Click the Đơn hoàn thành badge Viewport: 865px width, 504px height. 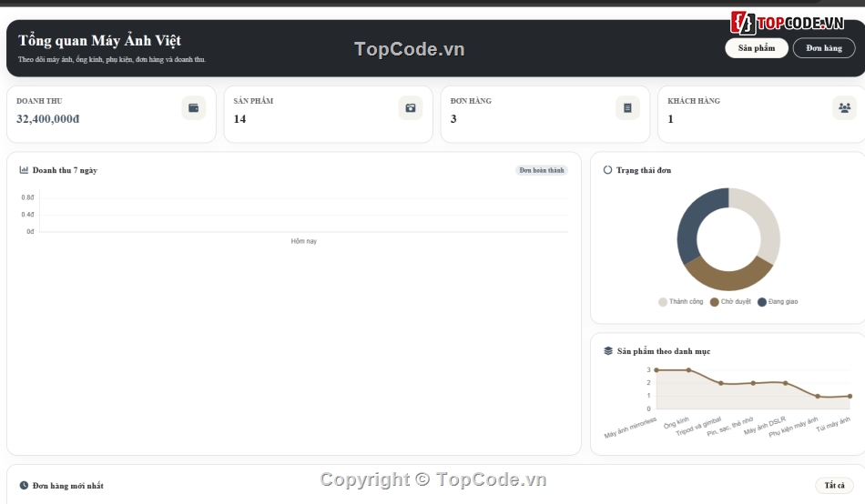click(x=542, y=170)
